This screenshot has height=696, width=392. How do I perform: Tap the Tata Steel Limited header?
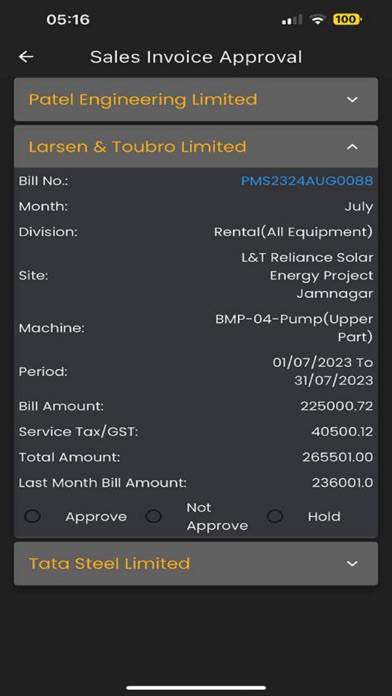[196, 564]
